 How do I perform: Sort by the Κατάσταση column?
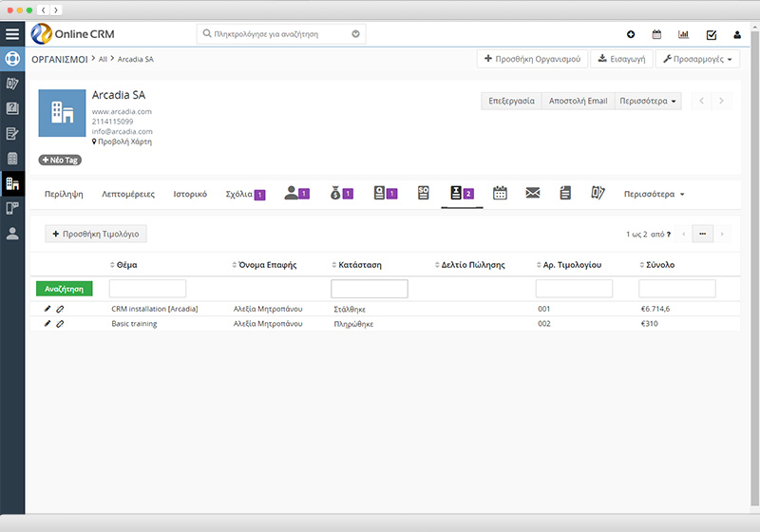tap(357, 264)
